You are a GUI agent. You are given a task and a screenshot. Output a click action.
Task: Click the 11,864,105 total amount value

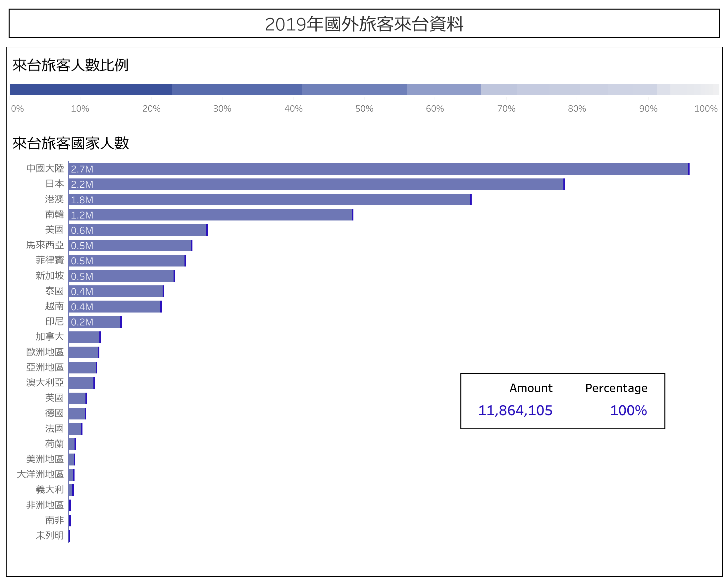coord(515,410)
